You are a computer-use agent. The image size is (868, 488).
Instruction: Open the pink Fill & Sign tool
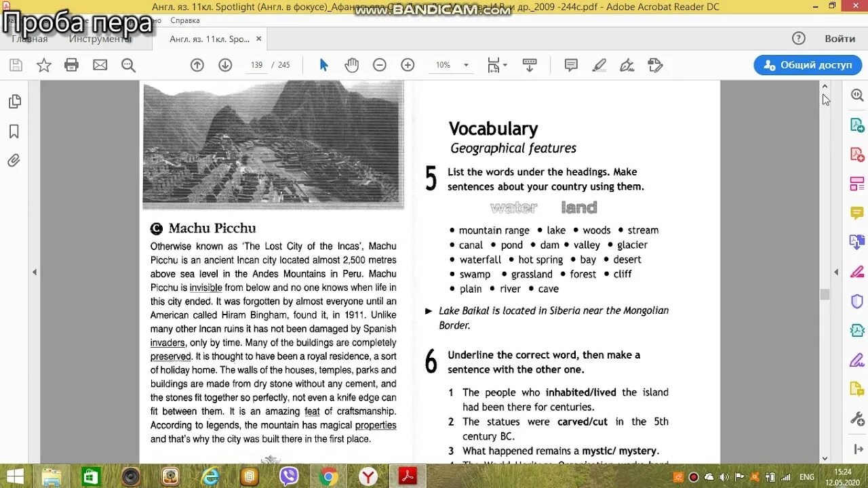857,272
